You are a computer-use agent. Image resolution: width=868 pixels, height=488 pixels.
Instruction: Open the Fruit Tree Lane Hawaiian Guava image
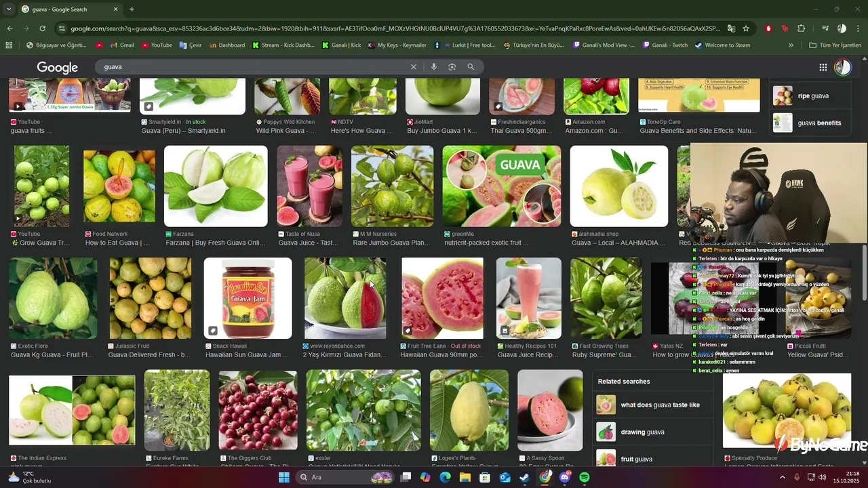[x=442, y=298]
